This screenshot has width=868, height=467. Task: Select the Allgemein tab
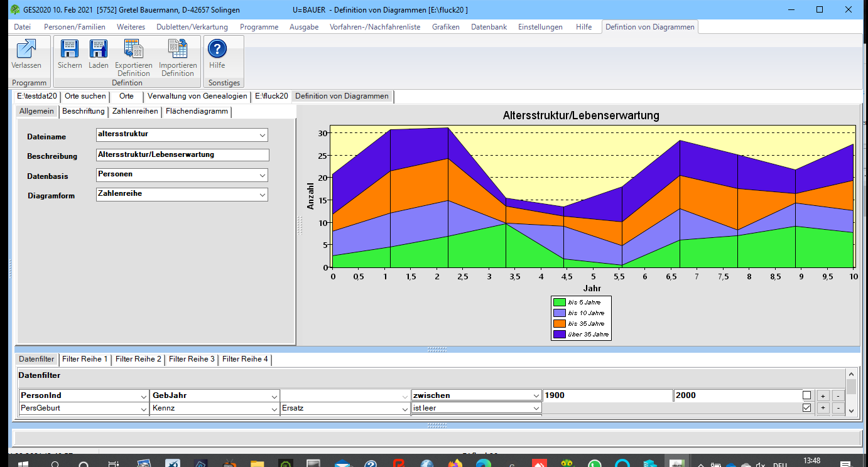coord(36,112)
